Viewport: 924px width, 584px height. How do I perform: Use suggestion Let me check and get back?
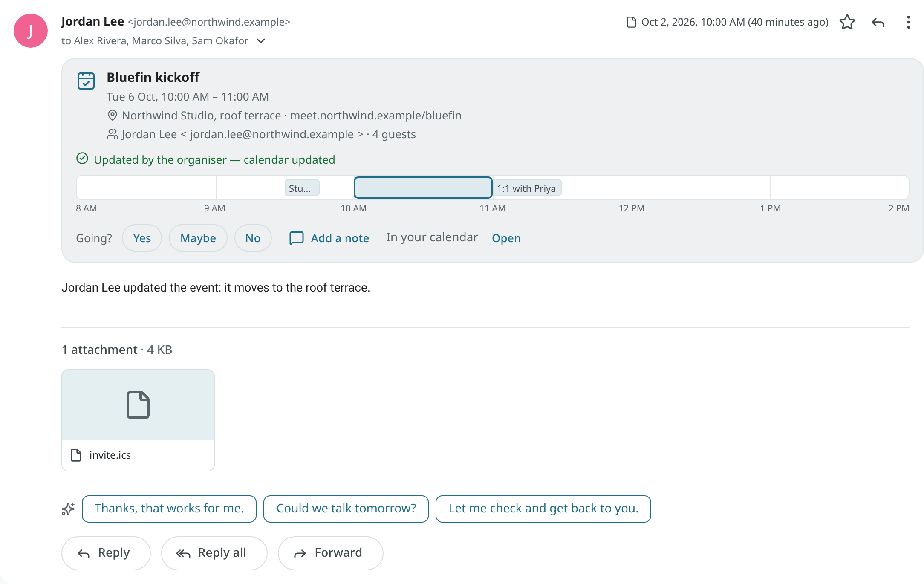543,509
